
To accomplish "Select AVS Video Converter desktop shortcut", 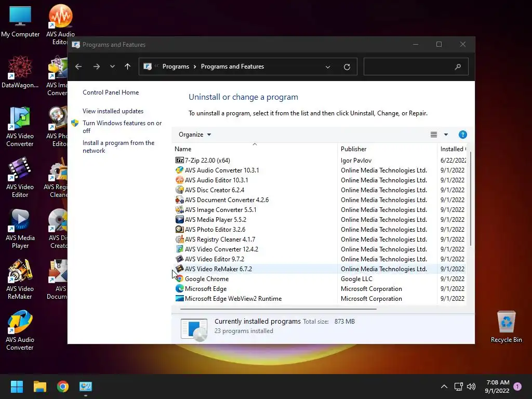I will 20,127.
